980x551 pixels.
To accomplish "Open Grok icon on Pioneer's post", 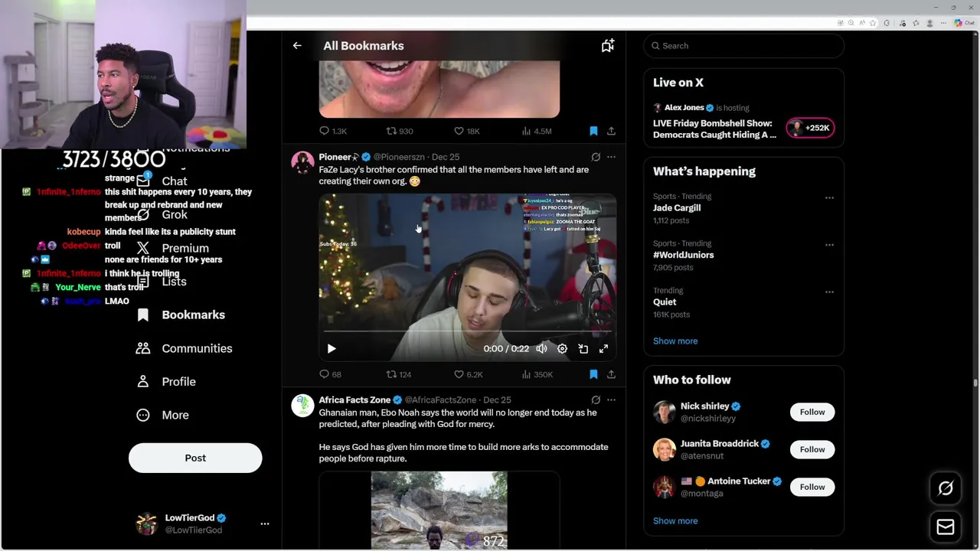I will point(596,157).
